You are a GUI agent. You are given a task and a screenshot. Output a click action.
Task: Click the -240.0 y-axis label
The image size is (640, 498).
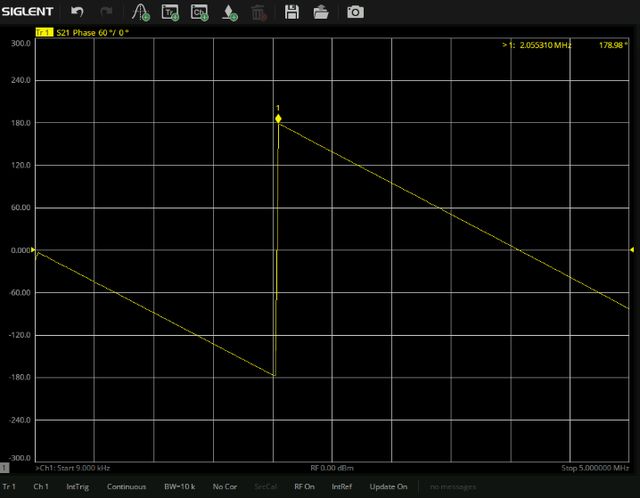tap(20, 420)
